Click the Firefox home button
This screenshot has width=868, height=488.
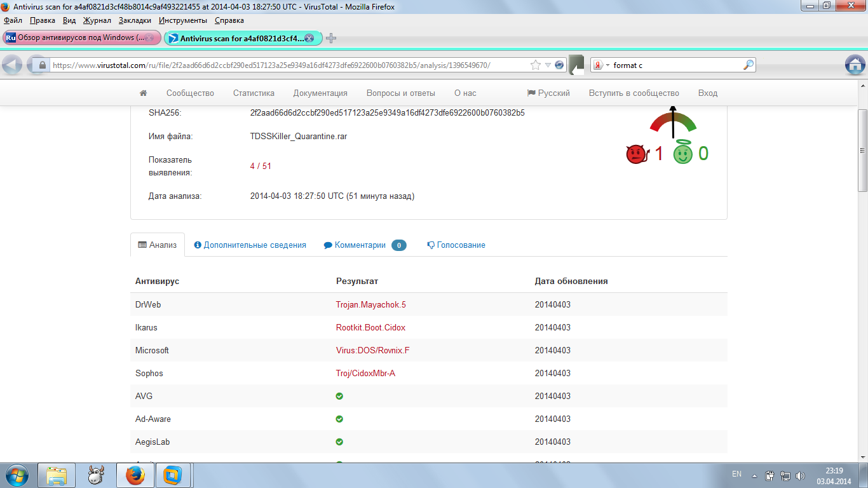point(855,65)
